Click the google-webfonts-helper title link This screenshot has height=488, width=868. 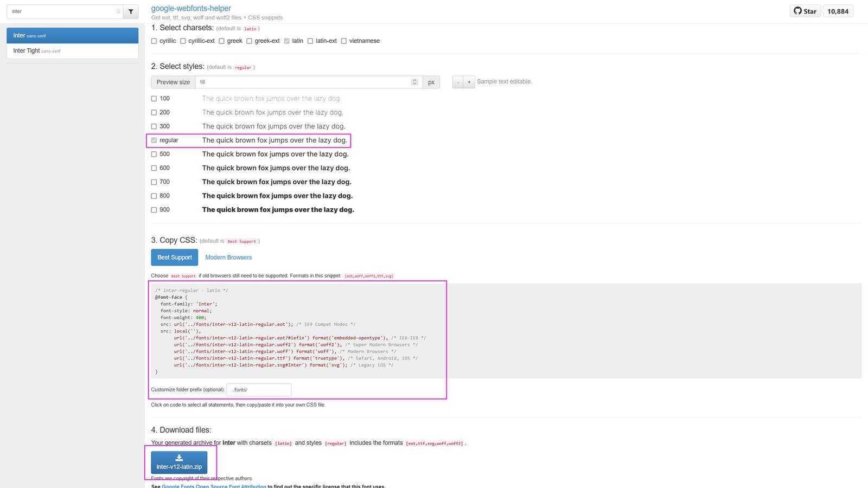pos(191,8)
